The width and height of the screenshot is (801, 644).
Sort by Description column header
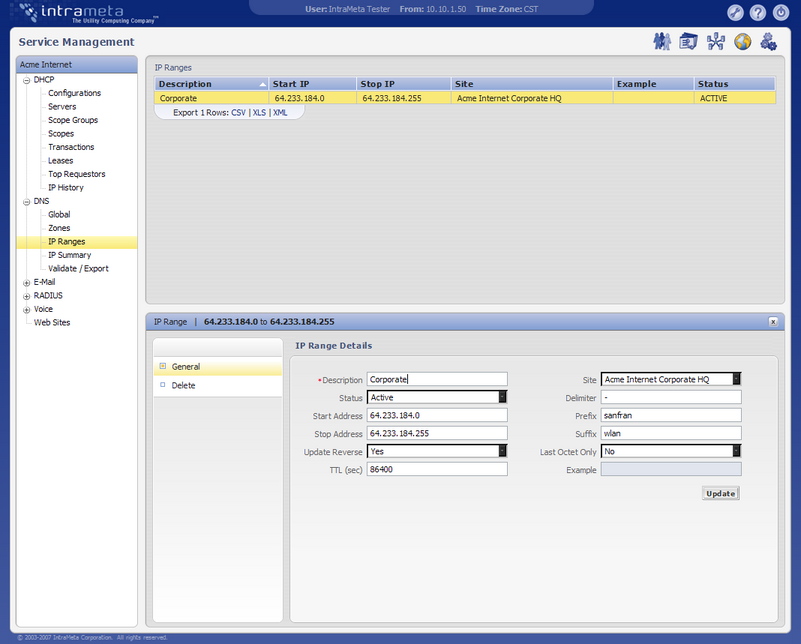(211, 84)
